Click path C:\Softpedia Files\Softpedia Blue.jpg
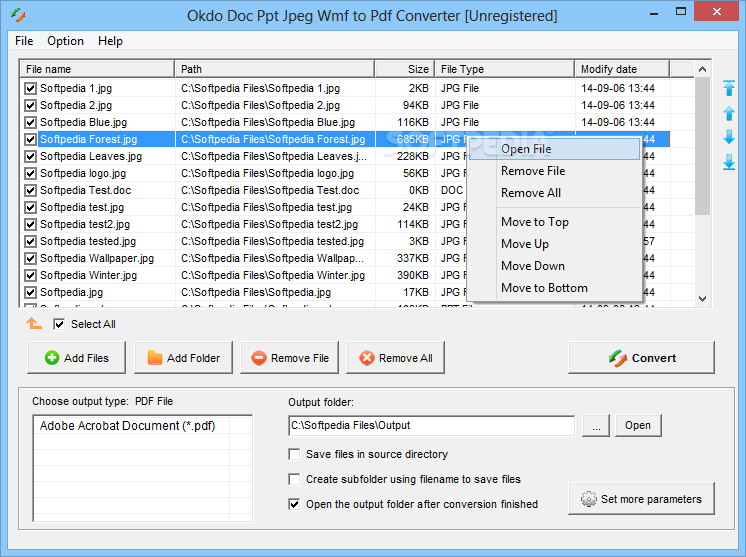 click(268, 122)
